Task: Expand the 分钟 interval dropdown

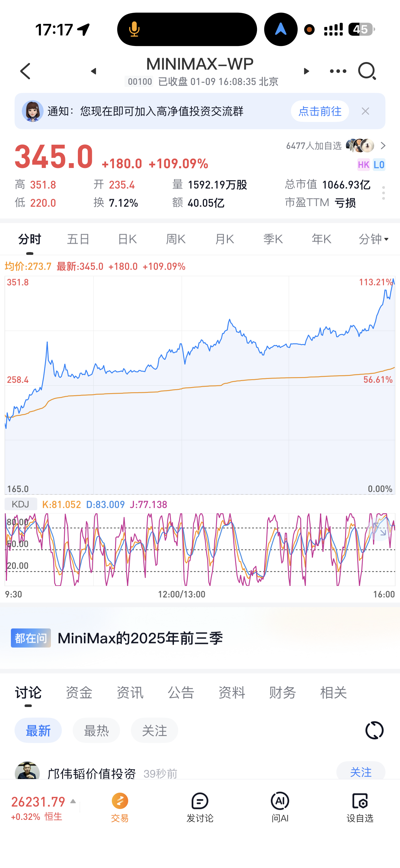Action: (x=373, y=239)
